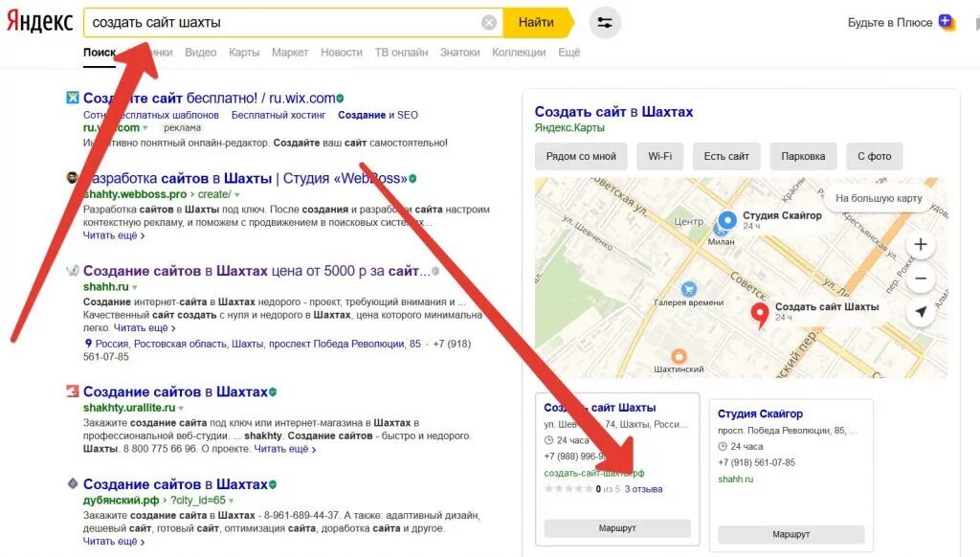Click Шахтинский orange map marker
The image size is (980, 557).
[679, 356]
